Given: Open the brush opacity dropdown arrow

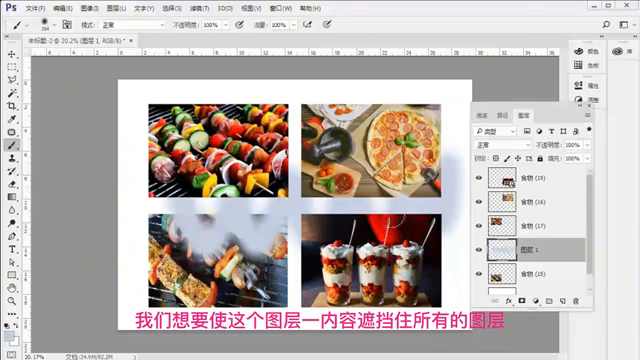Looking at the screenshot, I should 225,25.
